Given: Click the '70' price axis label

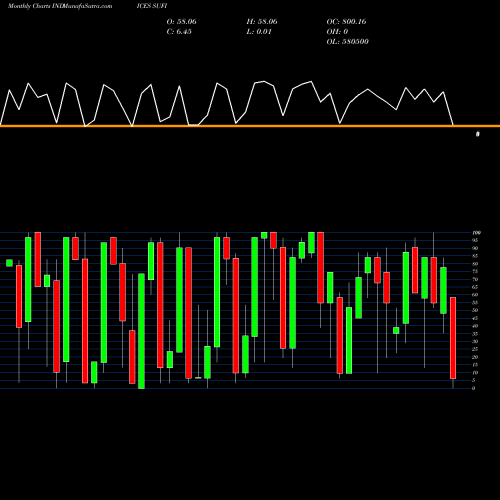Looking at the screenshot, I should pyautogui.click(x=475, y=279).
